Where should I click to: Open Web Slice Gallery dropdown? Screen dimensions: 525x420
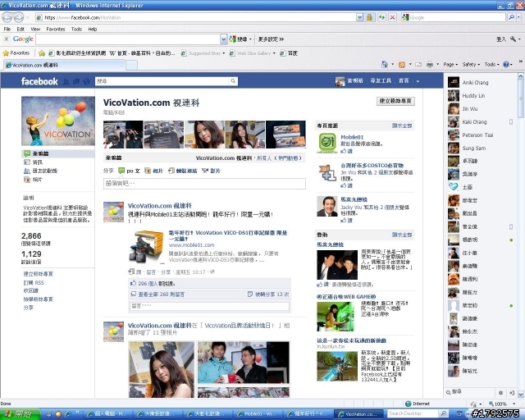coord(274,53)
